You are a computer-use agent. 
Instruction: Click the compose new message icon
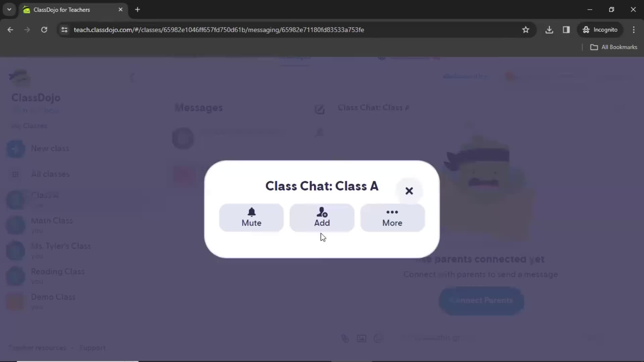pyautogui.click(x=319, y=109)
